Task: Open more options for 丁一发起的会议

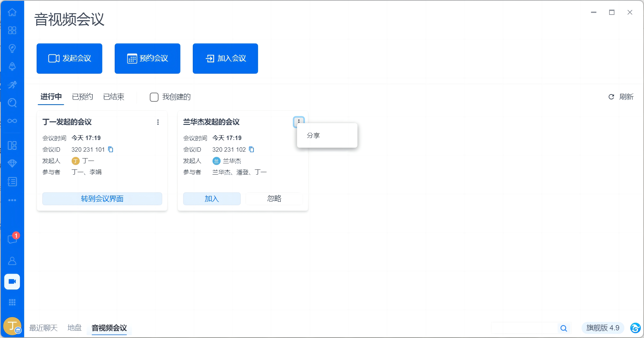Action: point(158,122)
